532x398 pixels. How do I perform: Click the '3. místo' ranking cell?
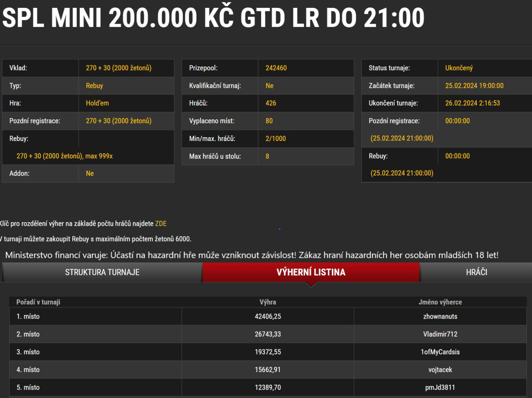click(x=95, y=352)
